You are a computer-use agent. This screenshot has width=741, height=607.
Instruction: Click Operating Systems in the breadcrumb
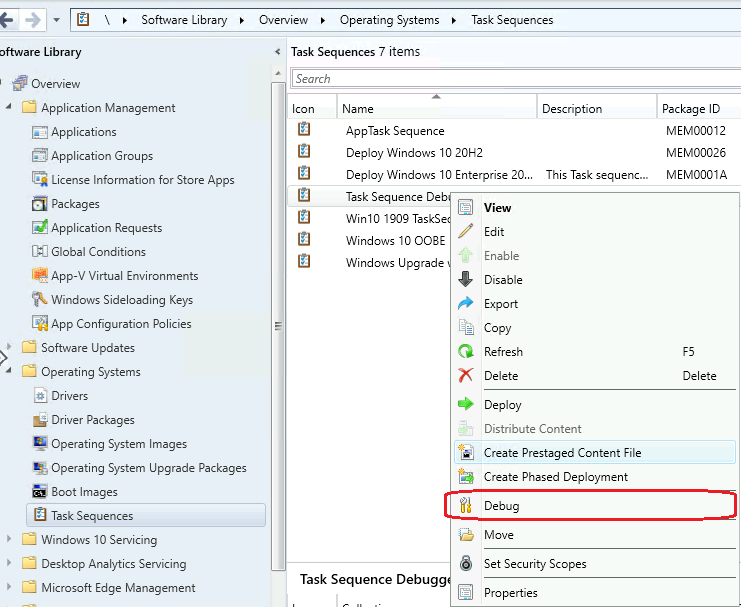pos(389,20)
